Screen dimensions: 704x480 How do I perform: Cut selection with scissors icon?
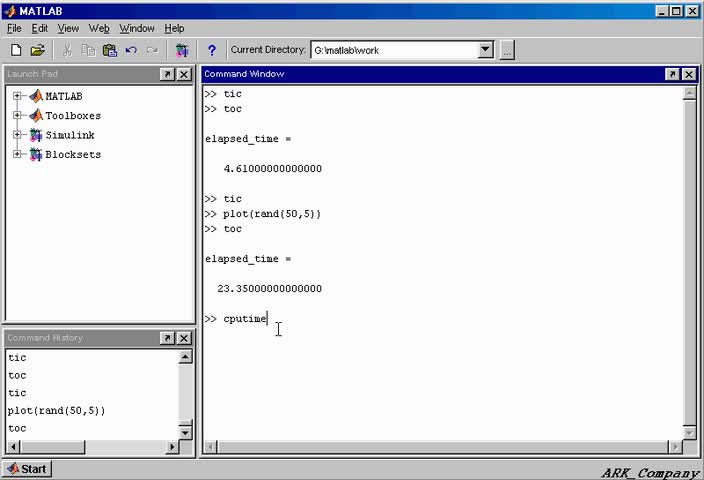point(67,50)
